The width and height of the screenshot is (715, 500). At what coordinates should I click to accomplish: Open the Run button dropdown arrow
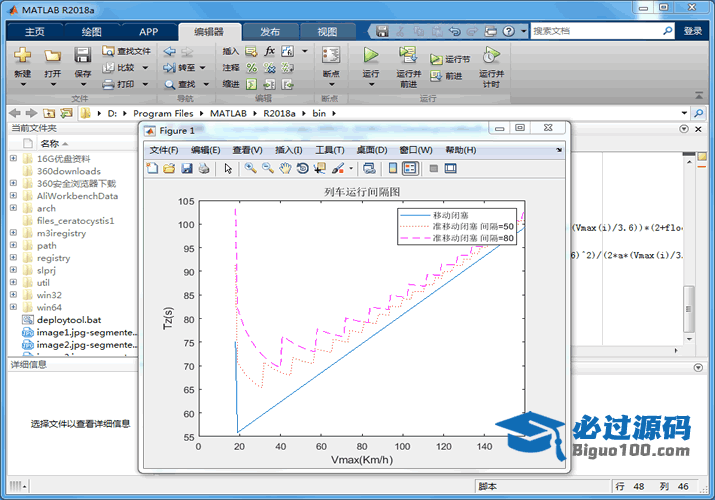(x=371, y=84)
